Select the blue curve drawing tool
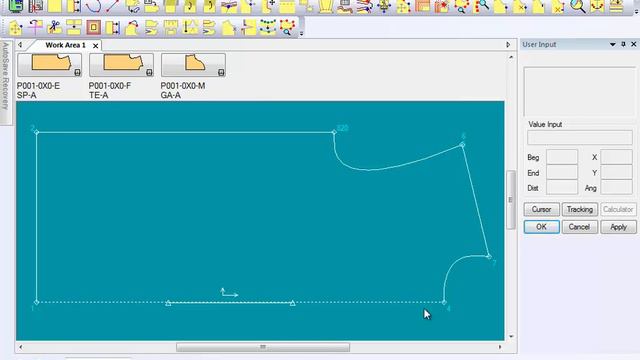 pos(93,6)
